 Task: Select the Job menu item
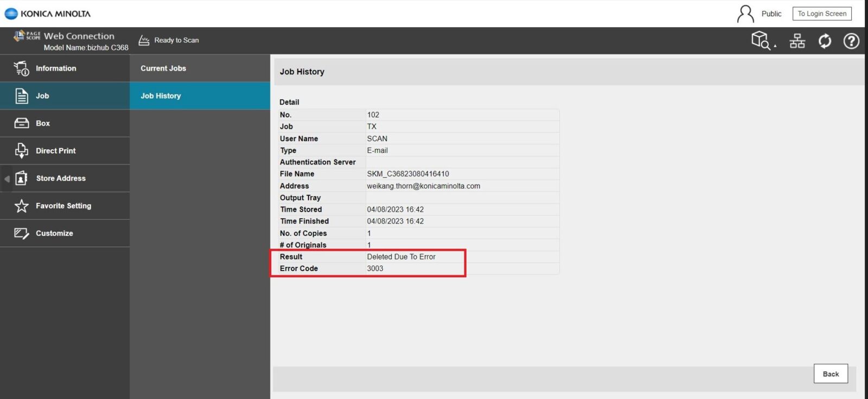click(x=42, y=96)
